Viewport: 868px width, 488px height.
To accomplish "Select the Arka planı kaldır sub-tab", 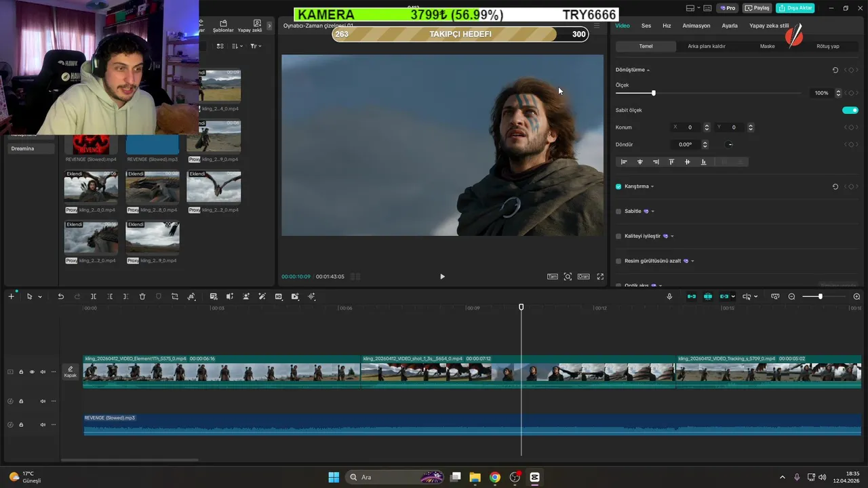I will tap(707, 46).
